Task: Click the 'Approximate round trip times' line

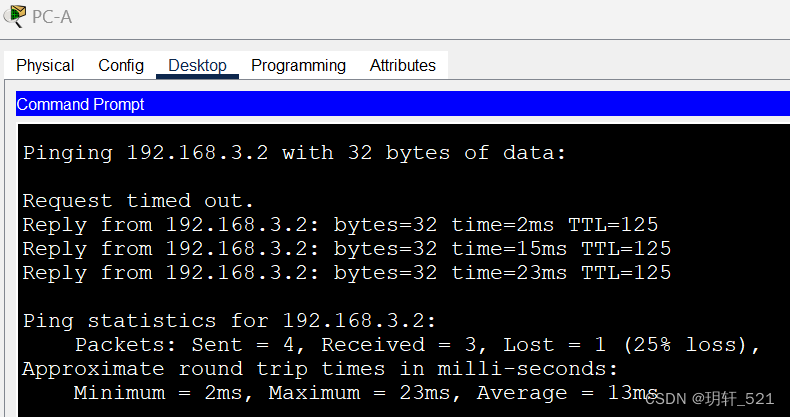Action: coord(320,369)
